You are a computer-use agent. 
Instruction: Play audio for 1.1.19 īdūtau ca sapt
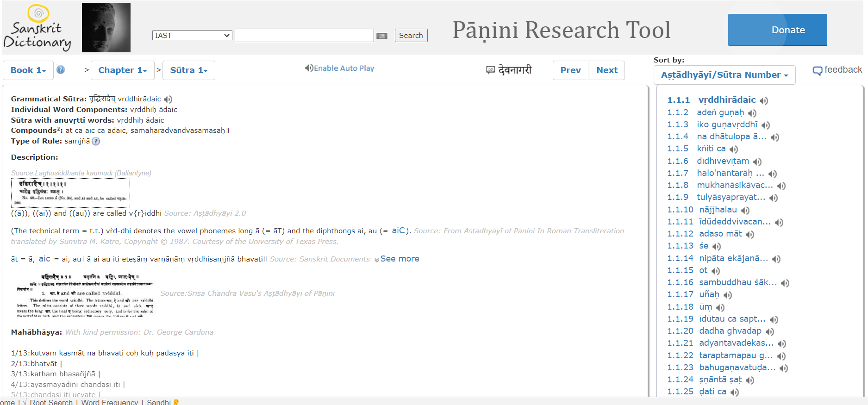(774, 319)
